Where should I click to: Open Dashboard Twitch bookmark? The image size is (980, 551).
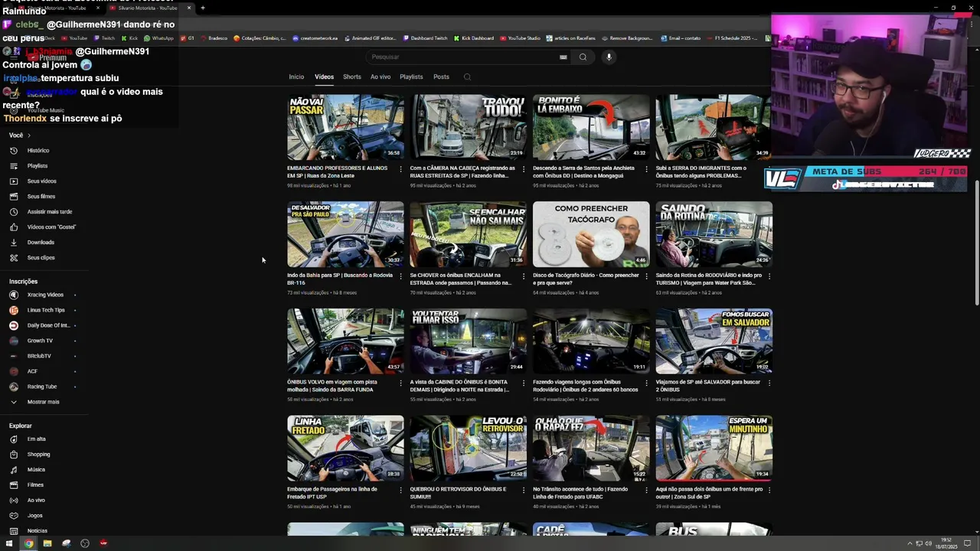pos(425,38)
